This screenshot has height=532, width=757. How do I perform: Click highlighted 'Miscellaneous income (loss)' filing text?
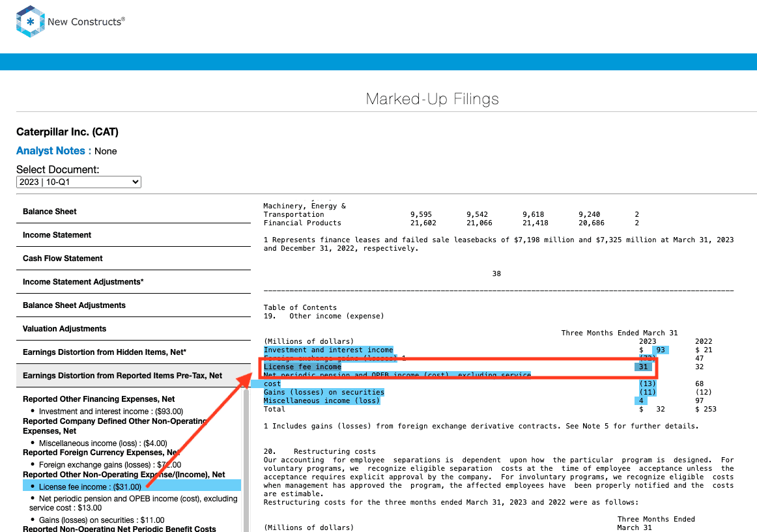point(322,400)
